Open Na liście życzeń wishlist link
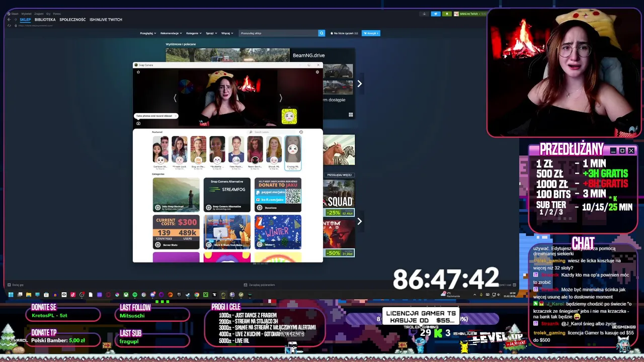 tap(344, 33)
